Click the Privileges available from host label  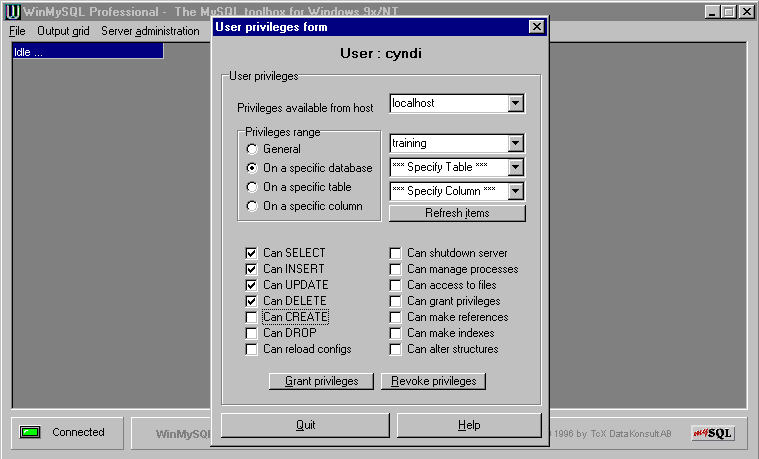tap(305, 108)
